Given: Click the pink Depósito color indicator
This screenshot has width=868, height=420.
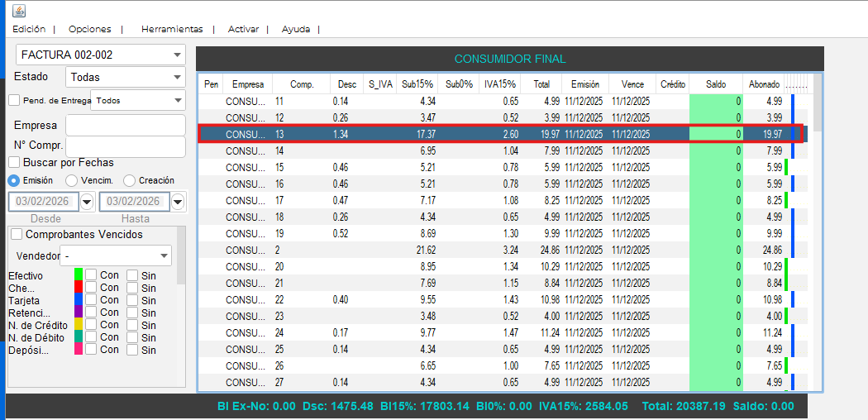Looking at the screenshot, I should [79, 350].
